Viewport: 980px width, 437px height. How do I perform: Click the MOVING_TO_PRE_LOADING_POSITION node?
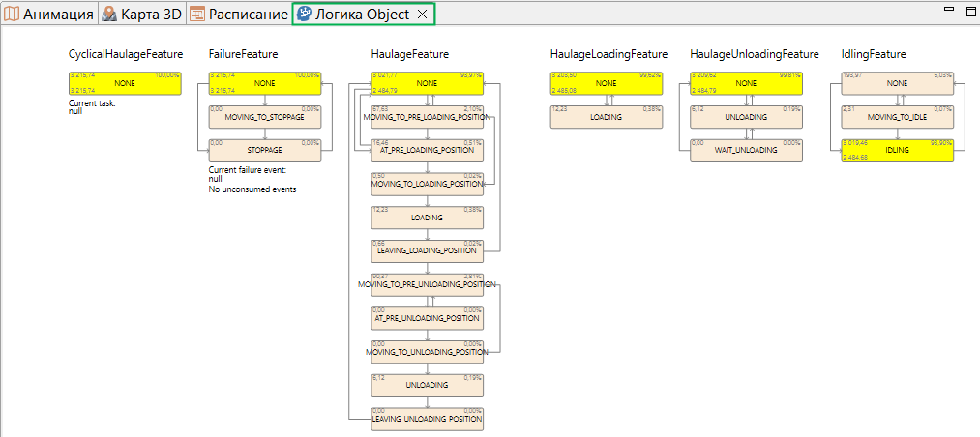point(427,117)
